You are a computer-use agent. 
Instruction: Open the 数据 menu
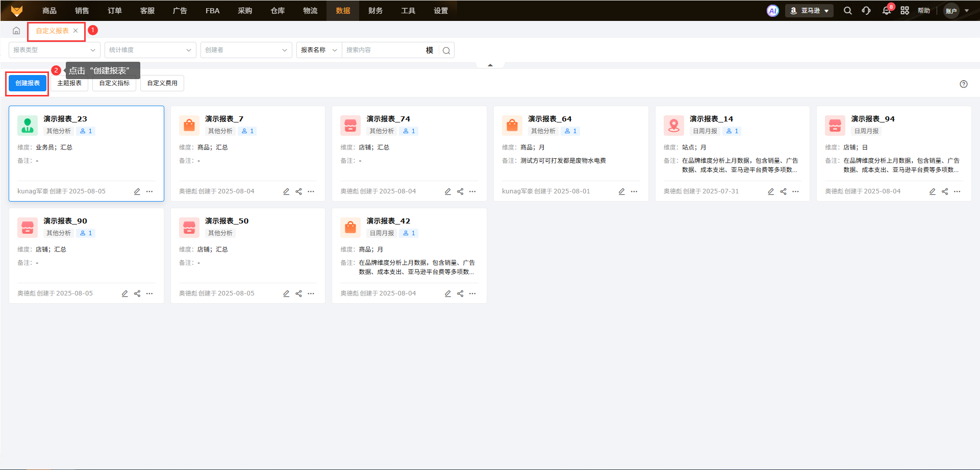pos(343,11)
